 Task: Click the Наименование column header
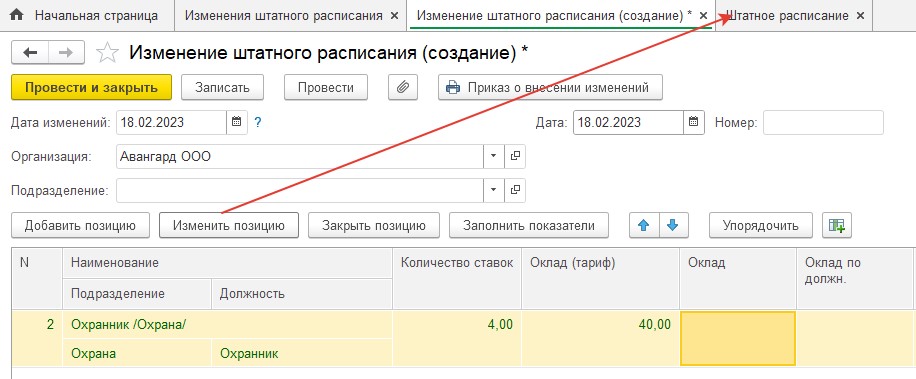227,263
